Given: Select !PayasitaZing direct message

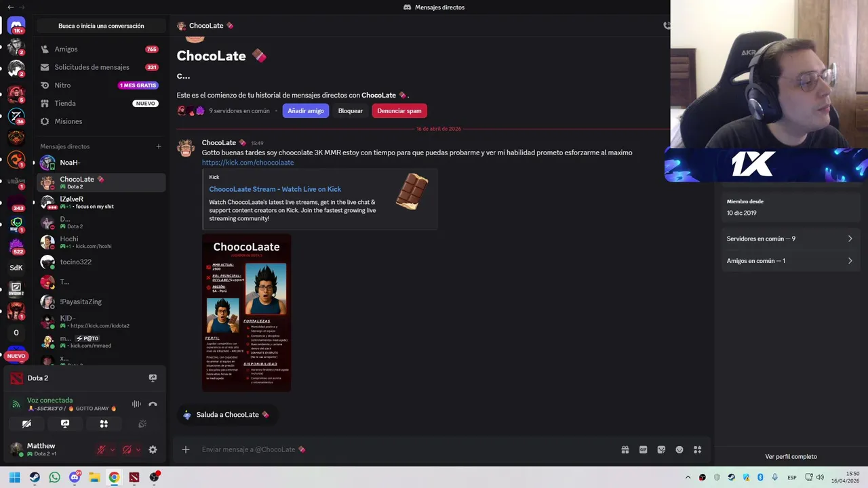Looking at the screenshot, I should click(101, 302).
